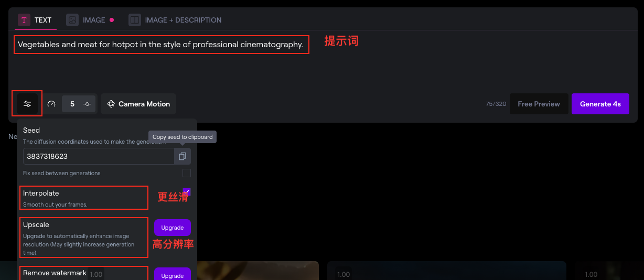Click the Free Preview button
644x280 pixels.
tap(539, 104)
